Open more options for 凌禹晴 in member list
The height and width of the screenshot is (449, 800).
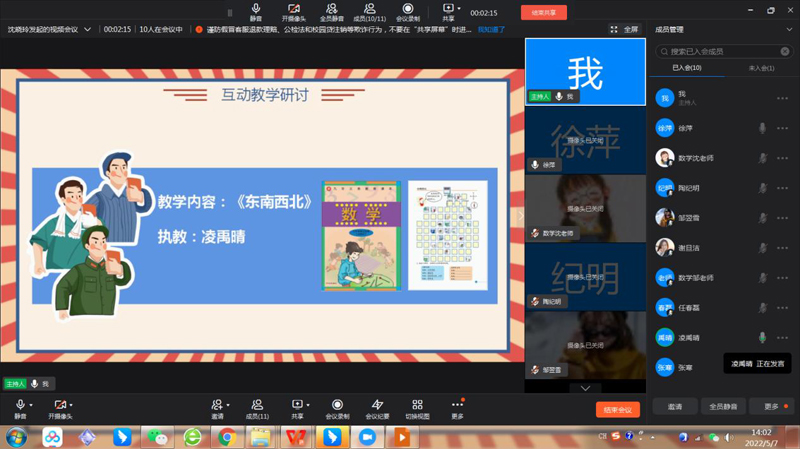(x=782, y=337)
